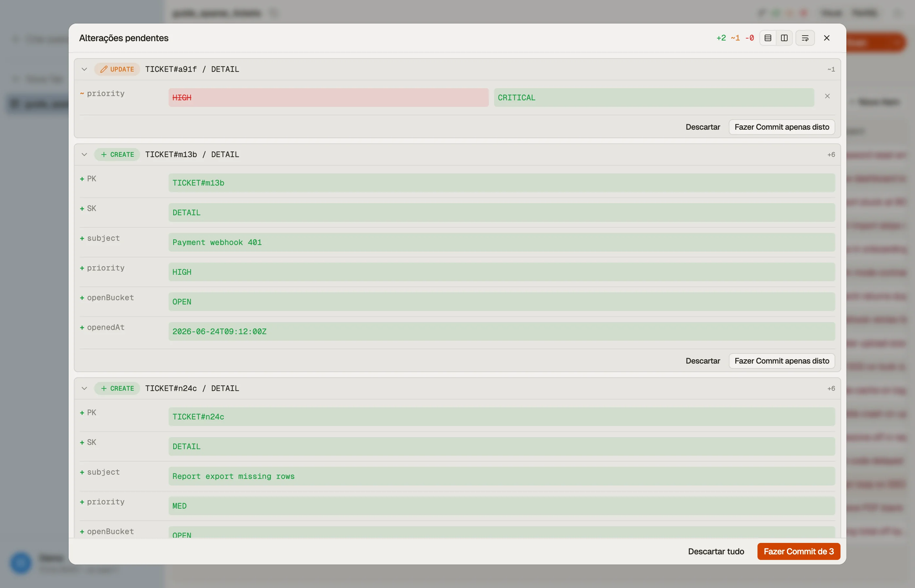This screenshot has height=588, width=915.
Task: Click Descartar tudo
Action: 716,551
